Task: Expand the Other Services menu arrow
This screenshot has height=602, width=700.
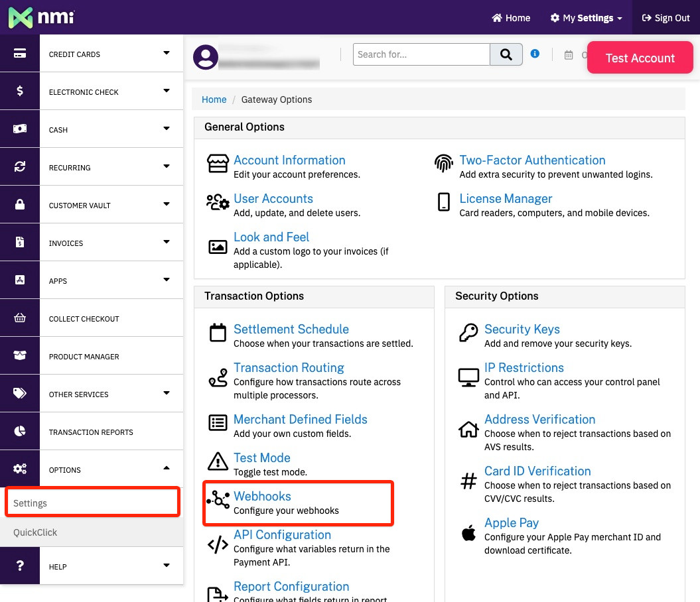Action: point(167,393)
